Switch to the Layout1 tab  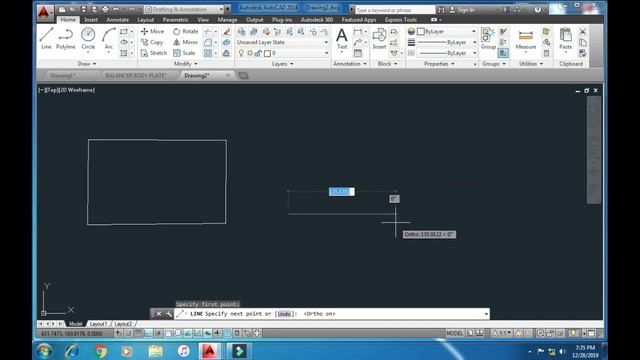(98, 324)
